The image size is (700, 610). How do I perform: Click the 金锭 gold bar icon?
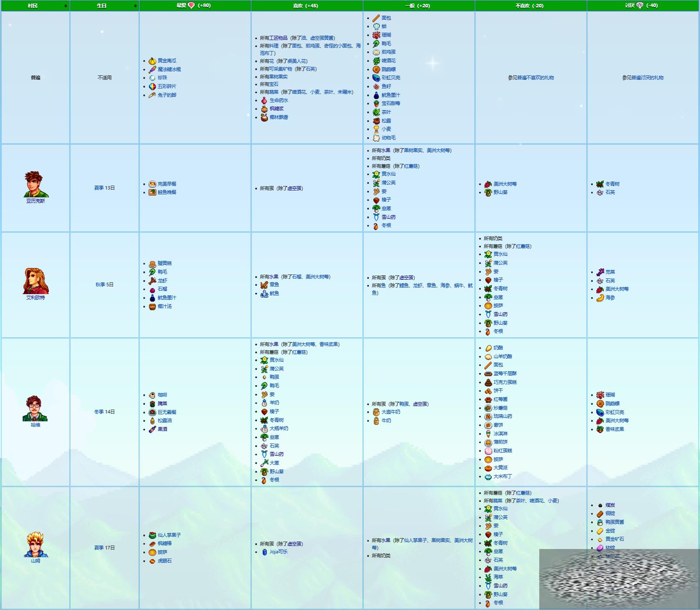[600, 531]
